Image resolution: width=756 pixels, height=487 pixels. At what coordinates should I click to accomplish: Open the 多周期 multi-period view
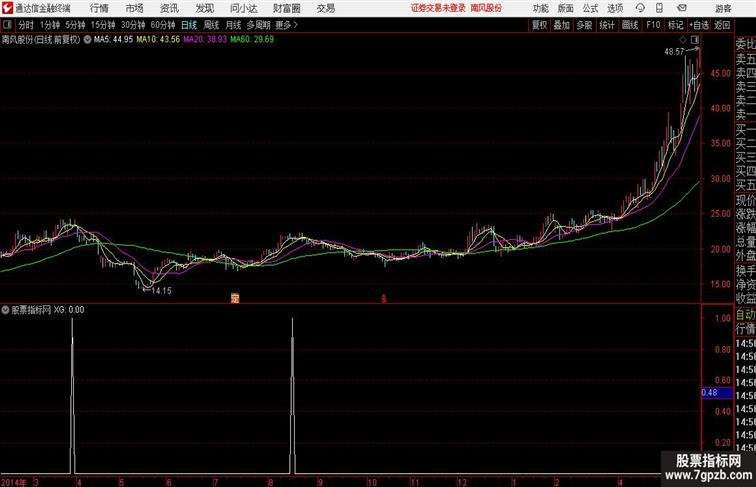tap(258, 25)
